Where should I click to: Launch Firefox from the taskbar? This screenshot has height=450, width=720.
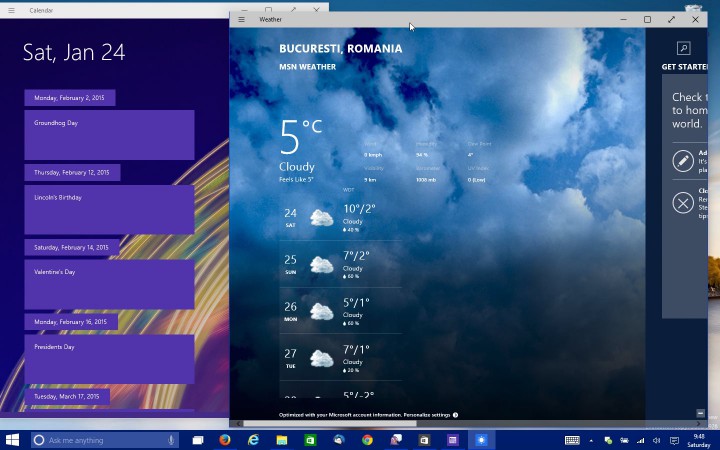[225, 440]
